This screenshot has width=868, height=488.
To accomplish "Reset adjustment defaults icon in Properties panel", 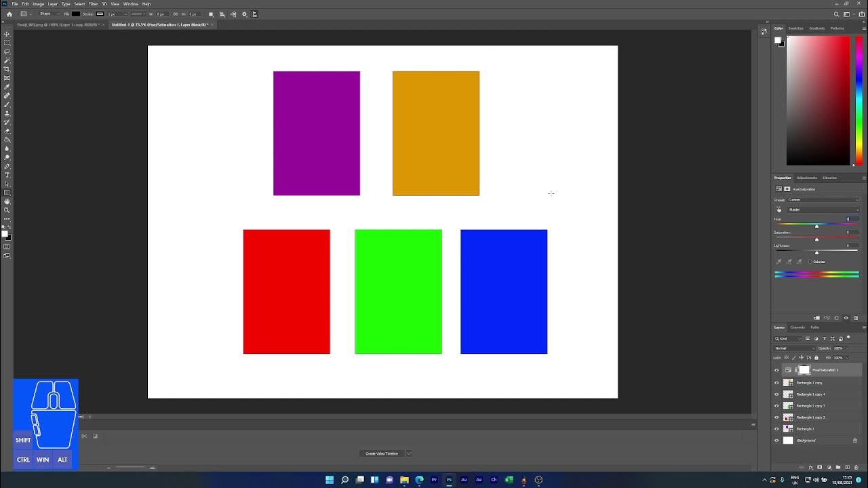I will (x=837, y=318).
